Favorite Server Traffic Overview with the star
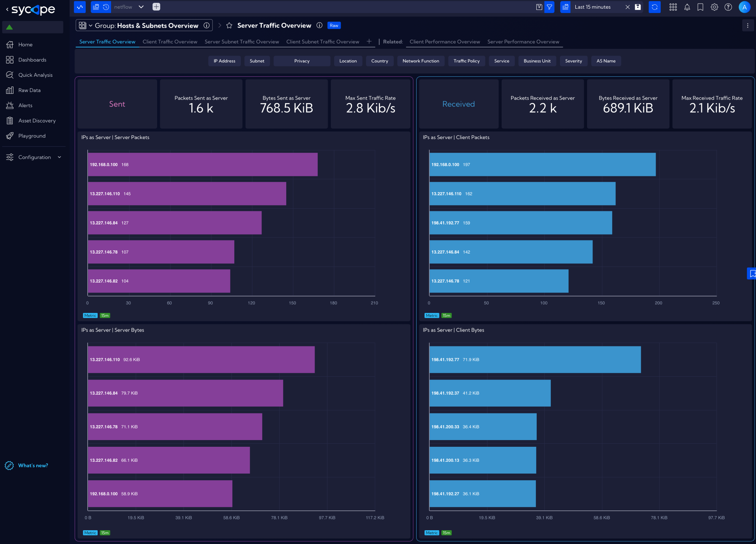 pos(229,26)
